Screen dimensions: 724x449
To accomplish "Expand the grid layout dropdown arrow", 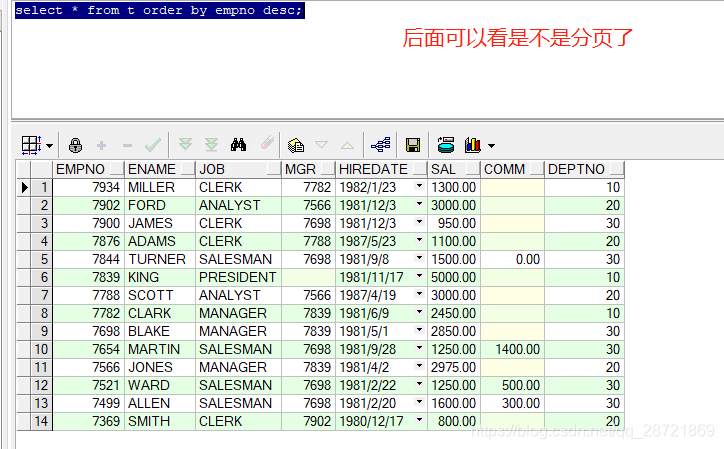I will (x=49, y=146).
